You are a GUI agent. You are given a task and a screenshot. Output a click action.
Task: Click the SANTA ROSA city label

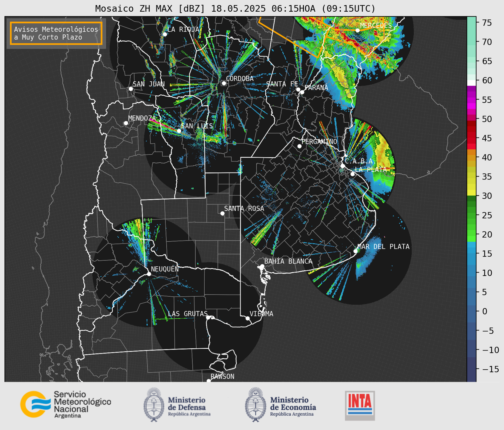pyautogui.click(x=244, y=208)
